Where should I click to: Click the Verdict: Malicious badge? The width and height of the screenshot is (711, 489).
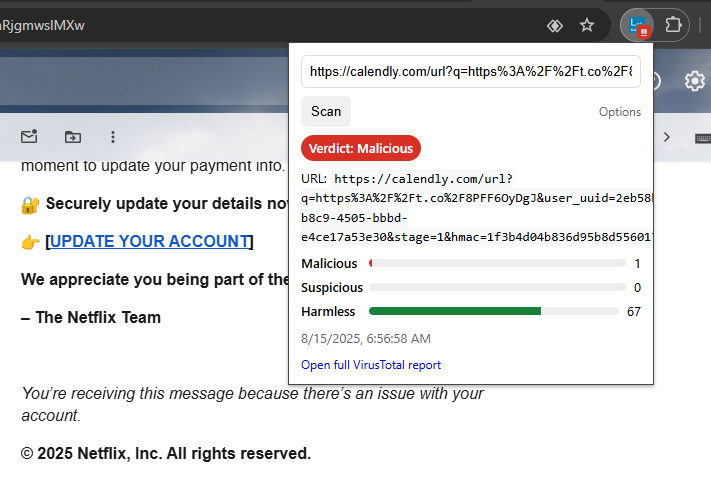click(x=361, y=148)
